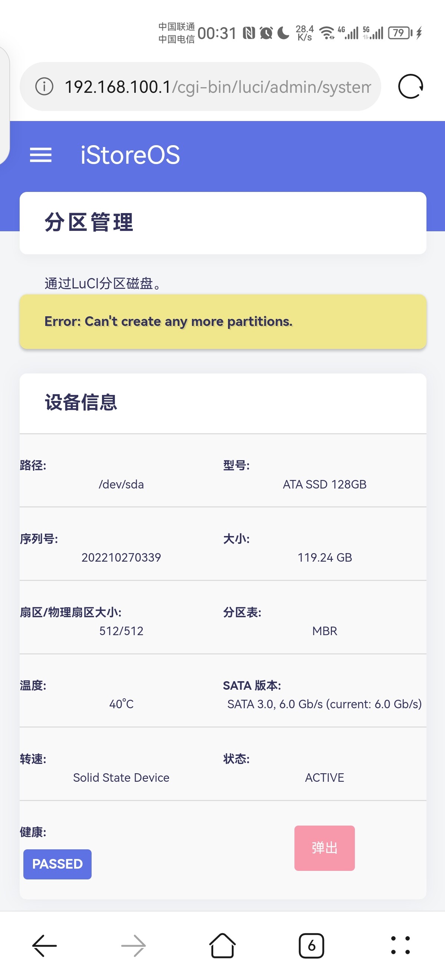Click the iStoreOS title in header
445x980 pixels.
point(130,155)
